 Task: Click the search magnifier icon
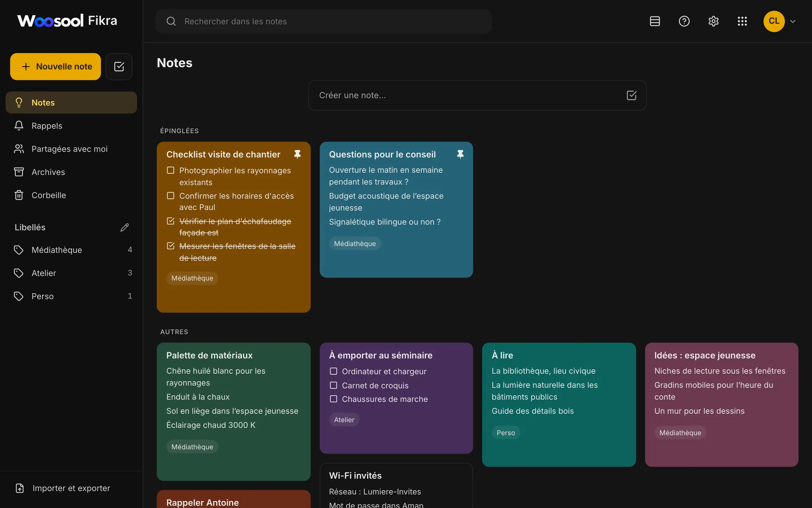(x=171, y=21)
